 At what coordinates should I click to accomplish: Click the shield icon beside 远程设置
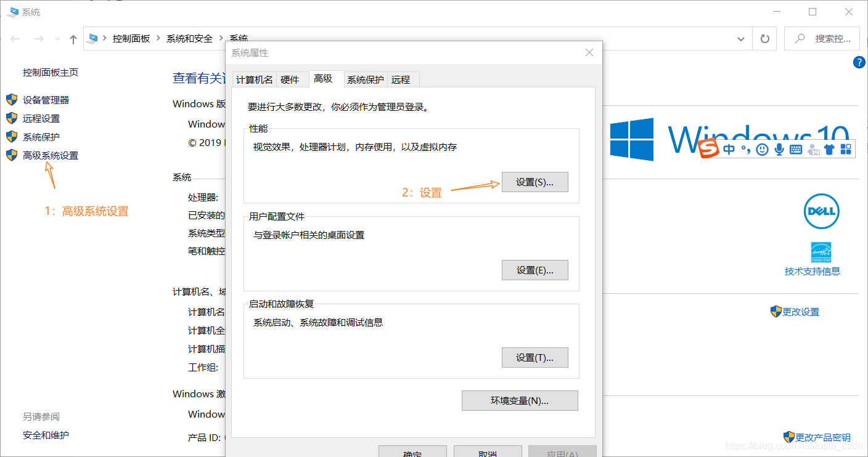point(12,118)
